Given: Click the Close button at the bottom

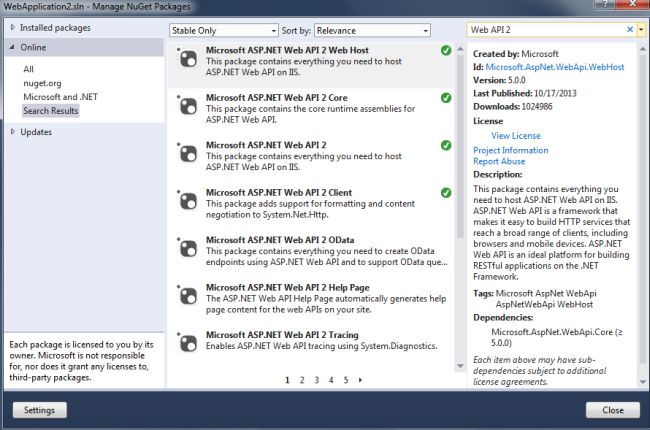Looking at the screenshot, I should click(613, 410).
